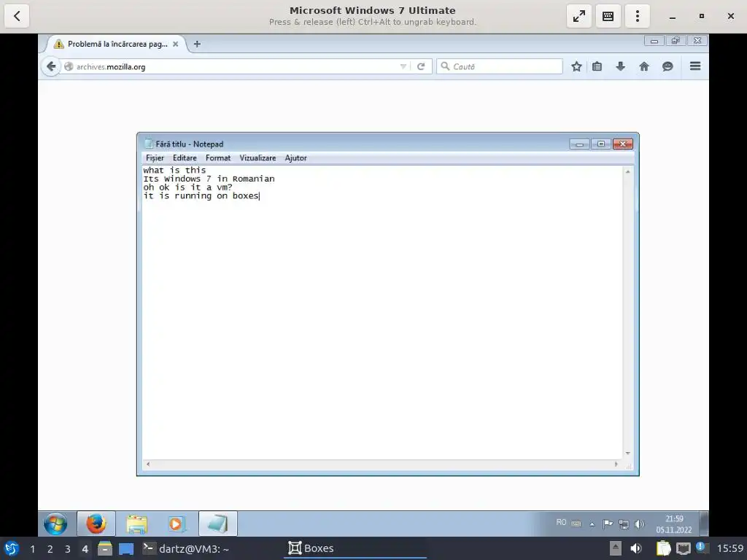
Task: Open host desktop application menu icon
Action: (12, 548)
